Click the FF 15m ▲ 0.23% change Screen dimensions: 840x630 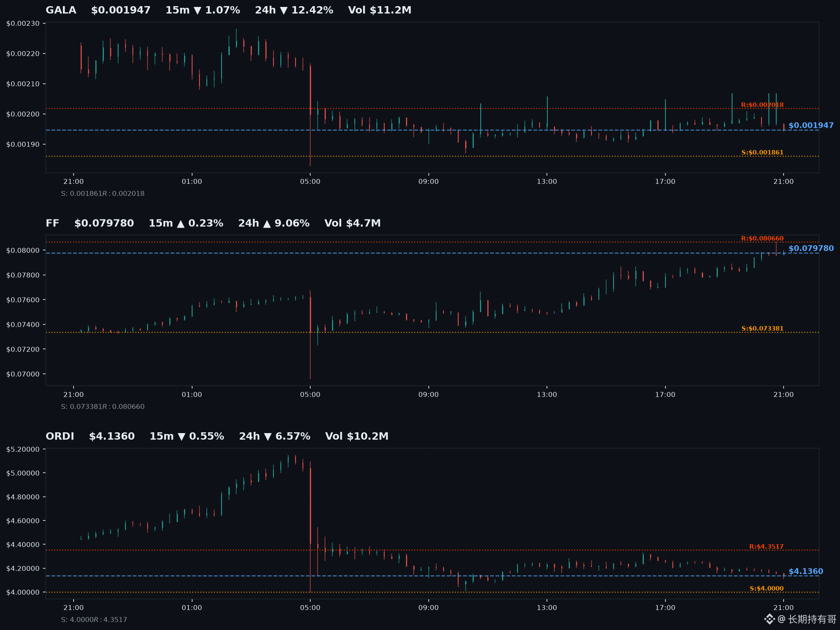coord(186,223)
